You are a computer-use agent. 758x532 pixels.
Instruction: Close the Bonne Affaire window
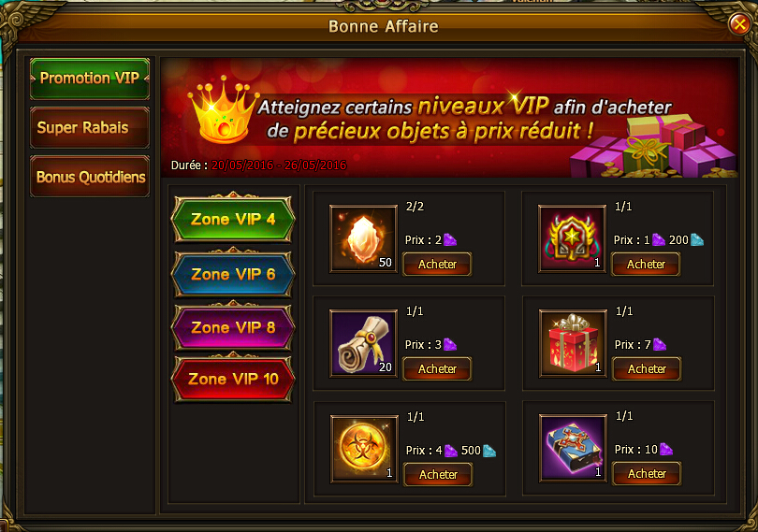pos(739,23)
